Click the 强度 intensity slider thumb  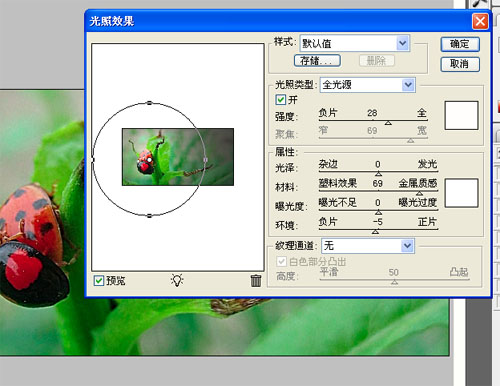388,123
